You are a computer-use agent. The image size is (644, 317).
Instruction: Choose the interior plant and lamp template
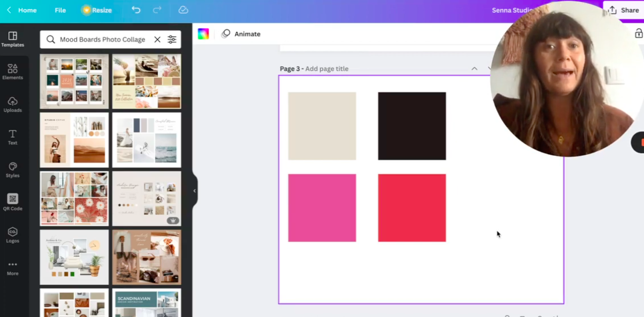click(x=74, y=257)
